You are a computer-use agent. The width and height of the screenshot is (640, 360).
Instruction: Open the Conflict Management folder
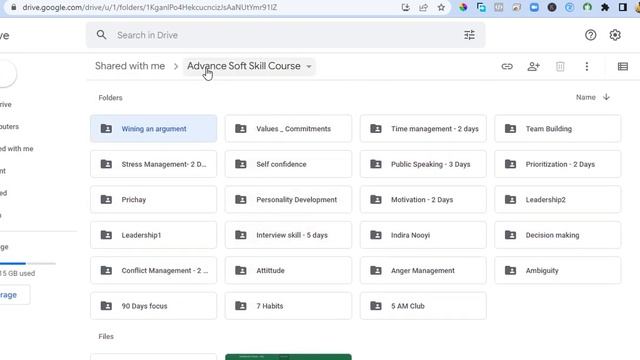[153, 270]
